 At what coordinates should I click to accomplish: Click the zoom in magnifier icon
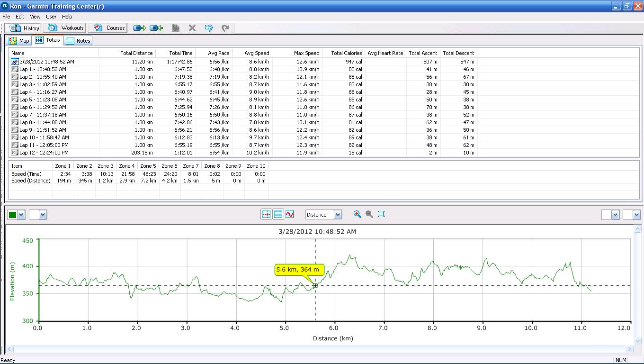click(358, 215)
